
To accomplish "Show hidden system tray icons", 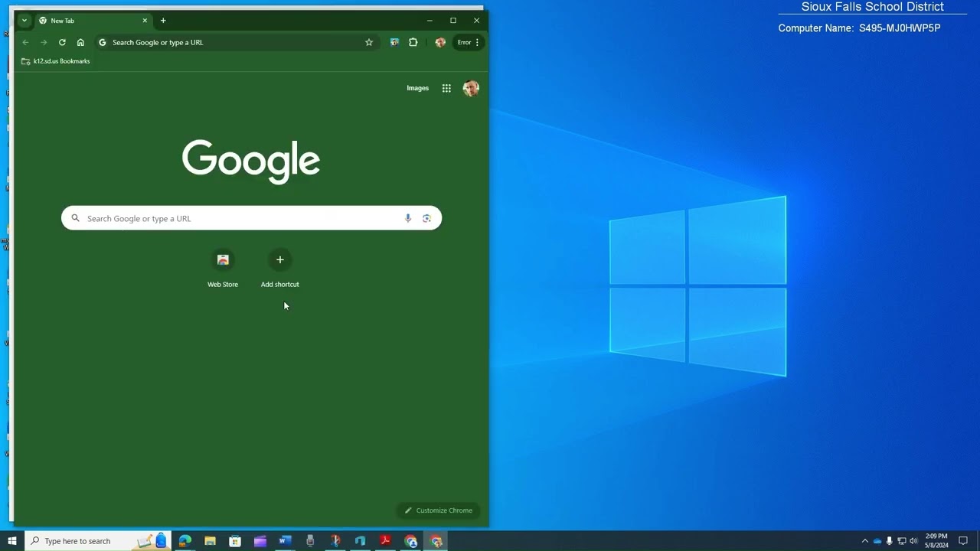I will pyautogui.click(x=865, y=541).
